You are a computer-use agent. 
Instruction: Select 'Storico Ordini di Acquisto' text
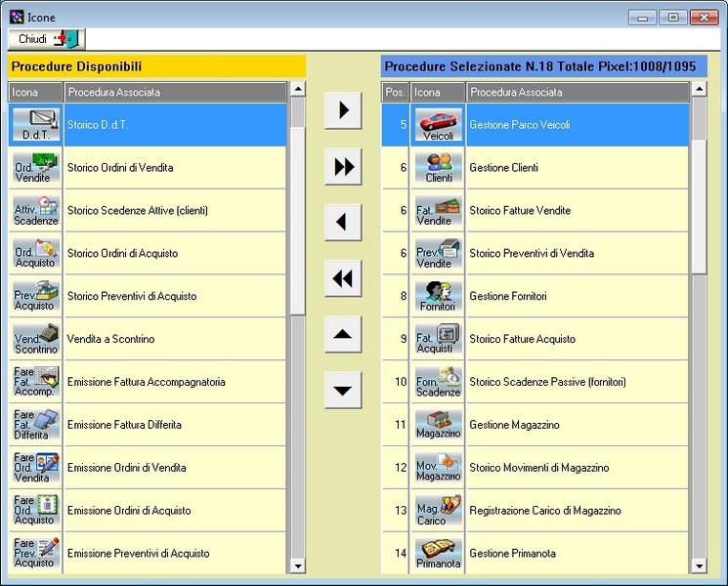(x=122, y=253)
